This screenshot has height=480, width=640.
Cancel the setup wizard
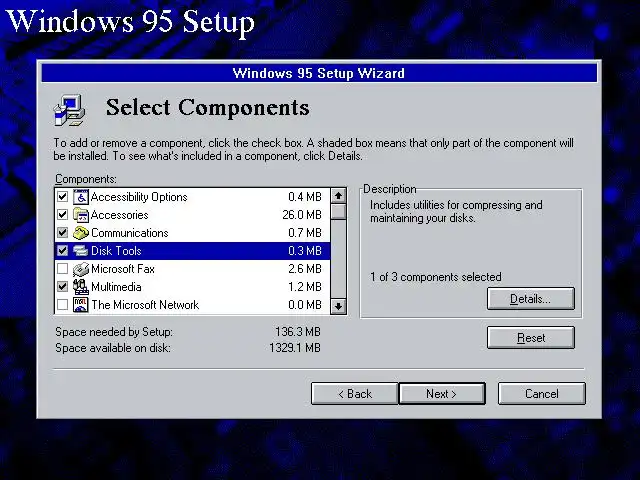(x=542, y=394)
